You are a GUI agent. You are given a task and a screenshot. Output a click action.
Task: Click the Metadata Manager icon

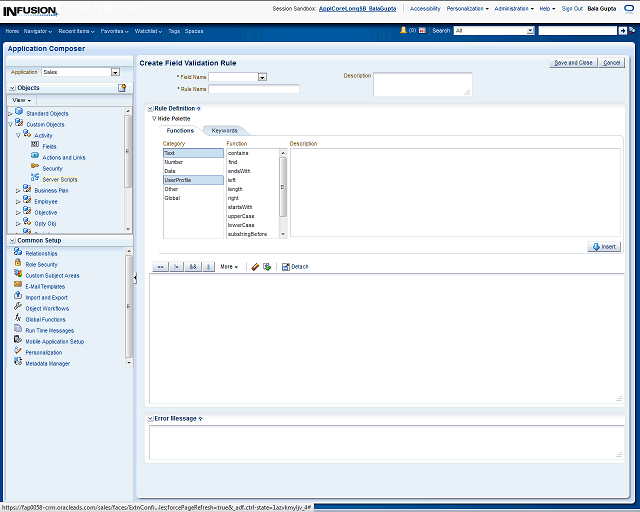[x=18, y=363]
